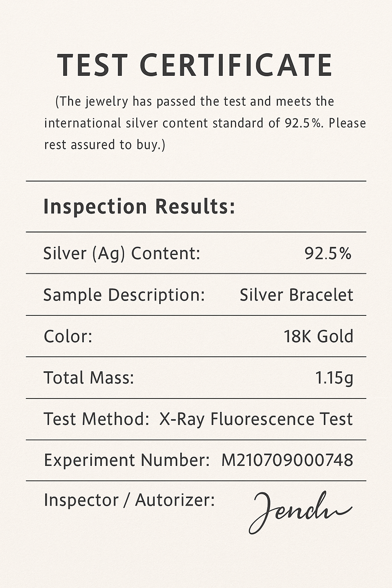This screenshot has height=588, width=392.
Task: Click the 92.5% silver content value
Action: pos(328,253)
